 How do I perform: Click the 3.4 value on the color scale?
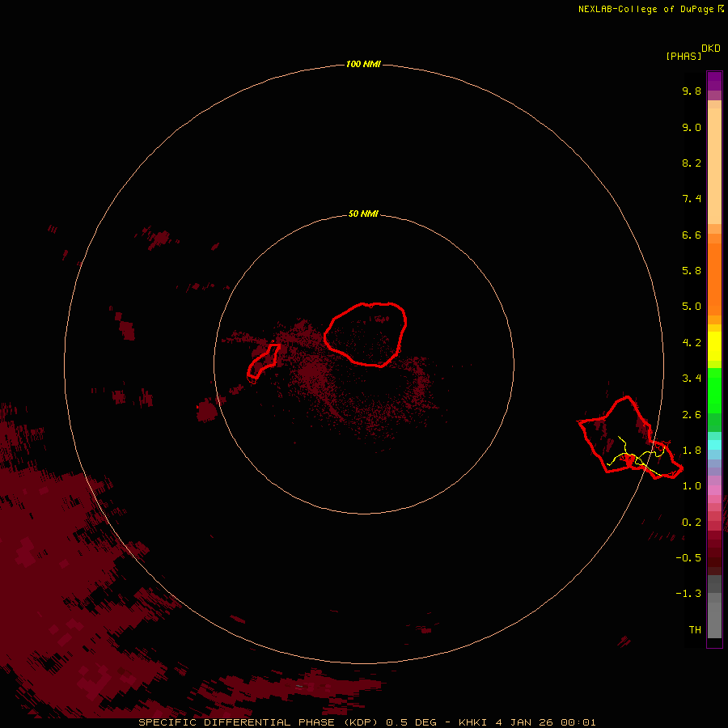(x=692, y=379)
